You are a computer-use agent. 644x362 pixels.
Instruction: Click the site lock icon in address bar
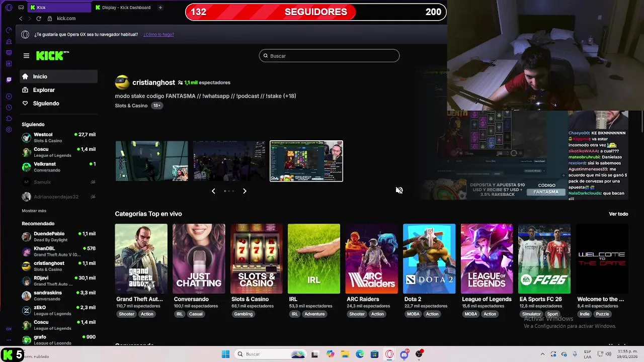(49, 19)
